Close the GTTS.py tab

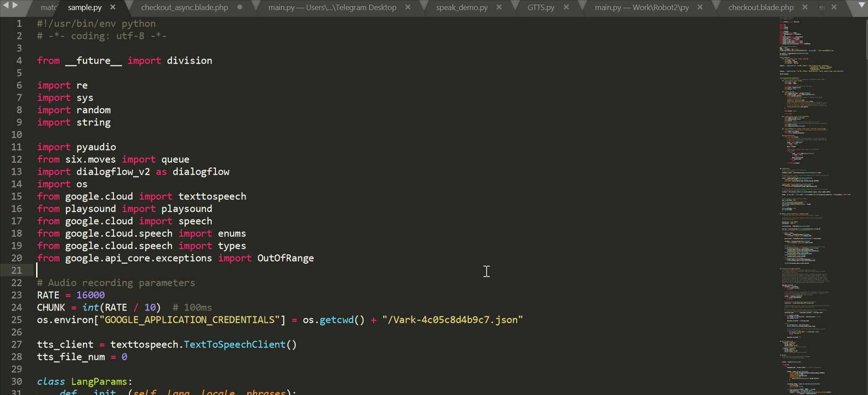tap(566, 7)
